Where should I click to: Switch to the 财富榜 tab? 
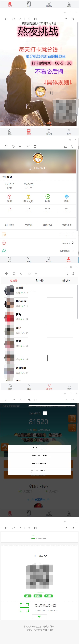coord(40,281)
